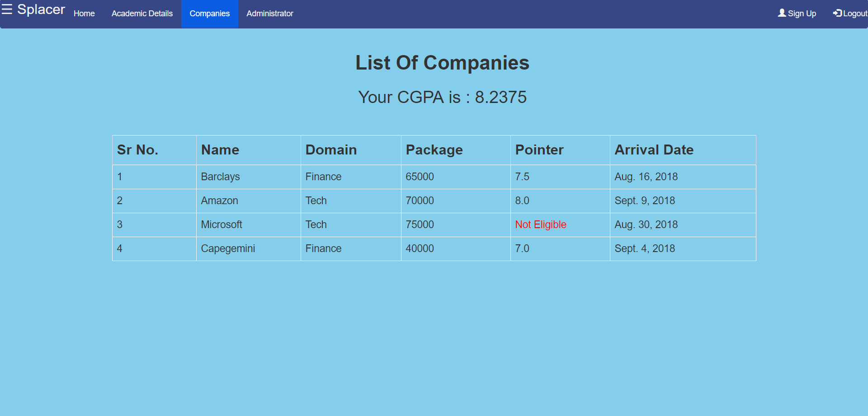Click the Sign Up link
The width and height of the screenshot is (868, 416).
[x=801, y=14]
